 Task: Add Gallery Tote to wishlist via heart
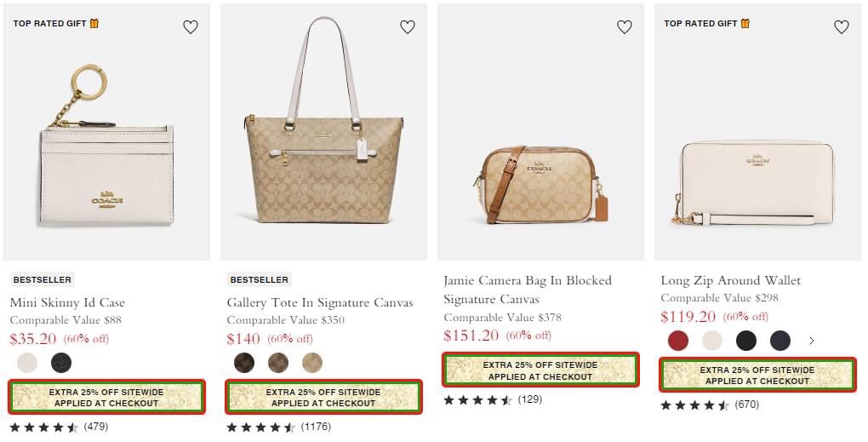[408, 27]
